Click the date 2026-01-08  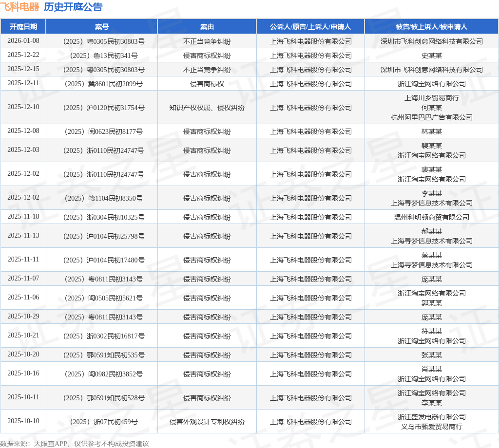[x=23, y=41]
